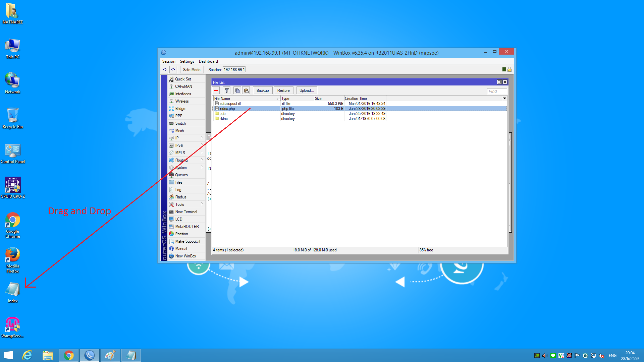The image size is (644, 362).
Task: Click the Find search field
Action: tap(497, 91)
